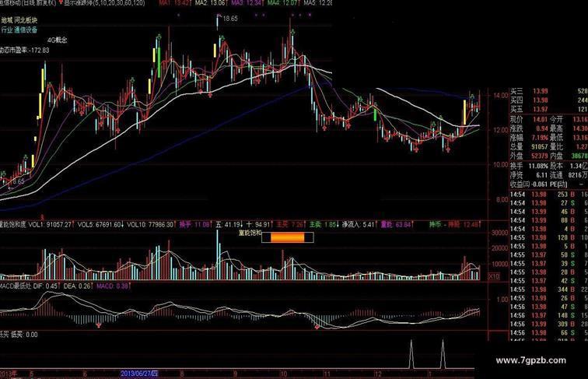This screenshot has height=379, width=588.
Task: Click the orange 量能饱和 saturation bar
Action: (x=288, y=237)
